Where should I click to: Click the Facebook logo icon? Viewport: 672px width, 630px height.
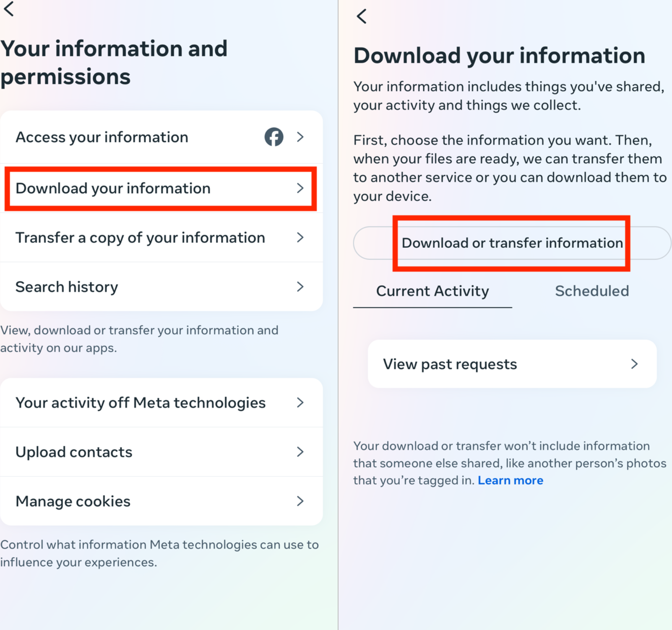point(274,137)
